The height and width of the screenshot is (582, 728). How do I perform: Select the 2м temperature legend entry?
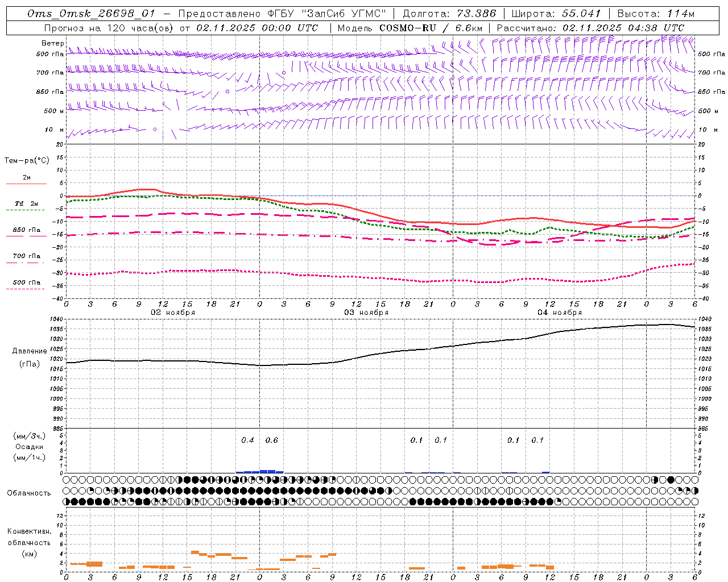coord(27,177)
